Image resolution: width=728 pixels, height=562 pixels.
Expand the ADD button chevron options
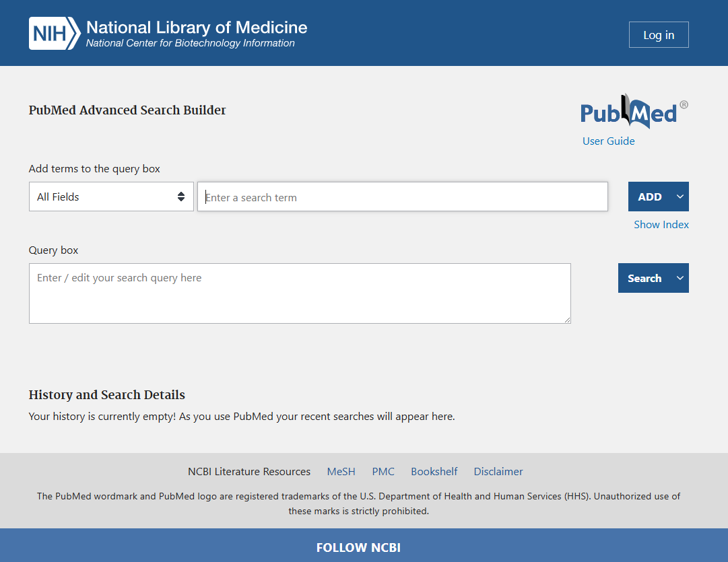680,197
